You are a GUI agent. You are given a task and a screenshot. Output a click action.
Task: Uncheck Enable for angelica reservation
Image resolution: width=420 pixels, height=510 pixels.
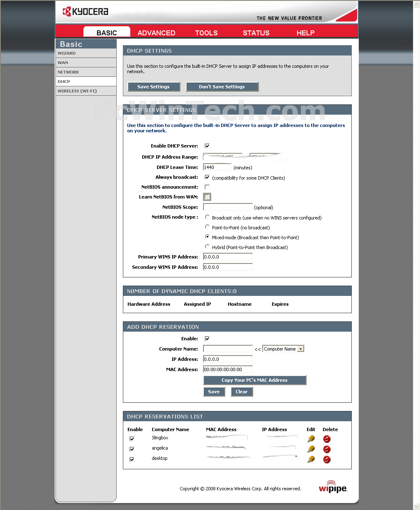pyautogui.click(x=132, y=449)
